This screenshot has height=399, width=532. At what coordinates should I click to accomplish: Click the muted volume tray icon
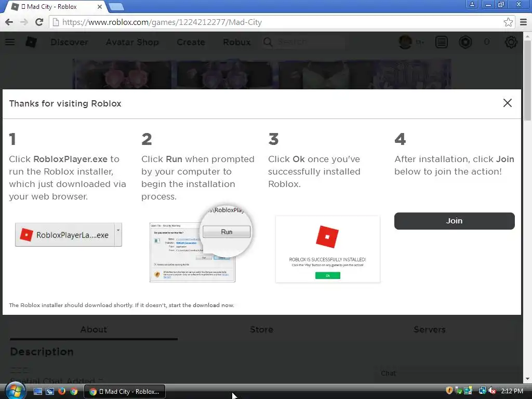pyautogui.click(x=493, y=391)
